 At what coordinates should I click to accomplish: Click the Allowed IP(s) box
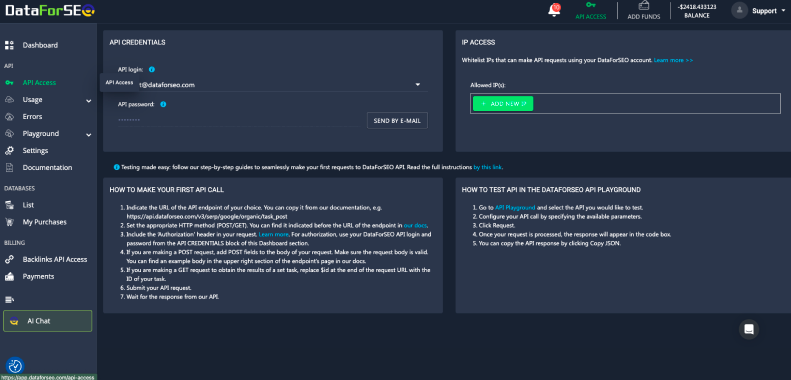(x=625, y=103)
